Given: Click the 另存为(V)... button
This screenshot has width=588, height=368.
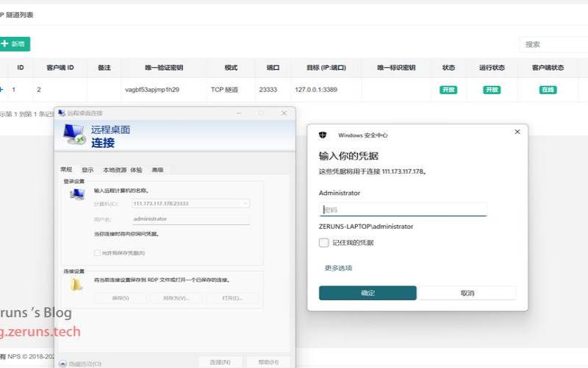Looking at the screenshot, I should click(176, 298).
